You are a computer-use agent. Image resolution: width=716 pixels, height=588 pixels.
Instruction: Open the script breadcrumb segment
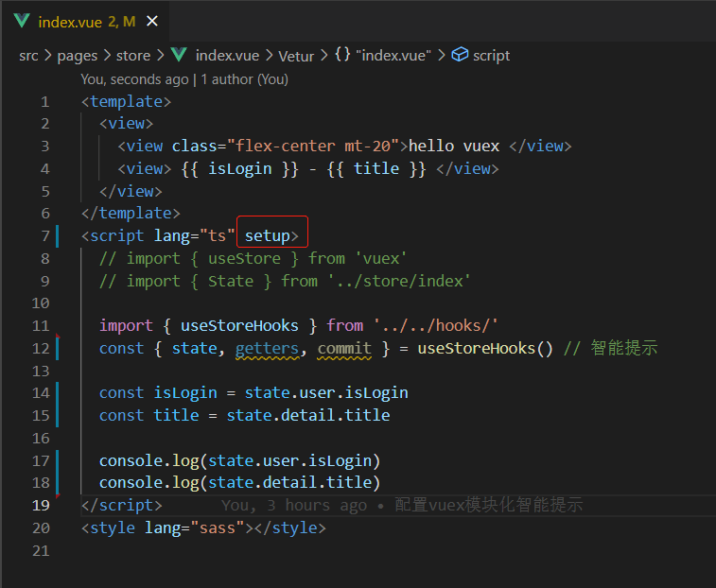tap(491, 56)
